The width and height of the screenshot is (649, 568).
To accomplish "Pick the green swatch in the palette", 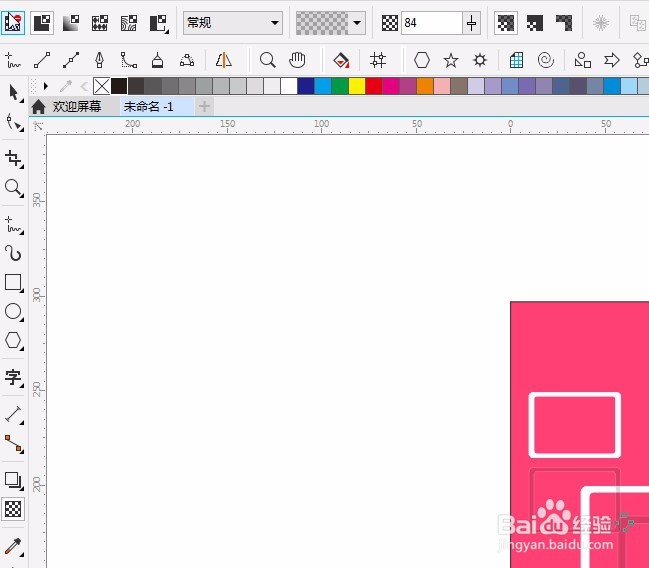I will (340, 86).
